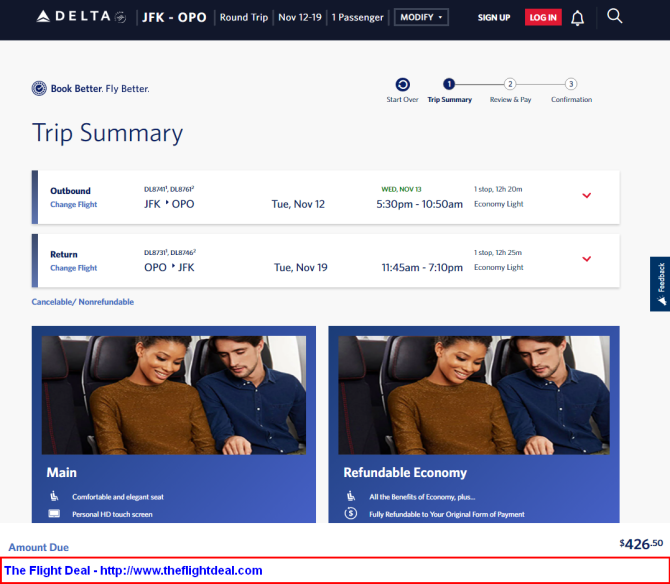The width and height of the screenshot is (670, 584).
Task: Click Comfortable and elegant seat text
Action: point(118,497)
